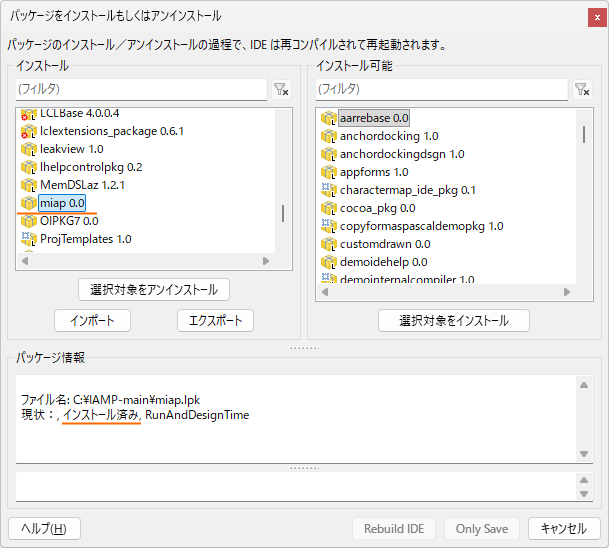Click available list right scroll arrow
609x548 pixels.
567,292
